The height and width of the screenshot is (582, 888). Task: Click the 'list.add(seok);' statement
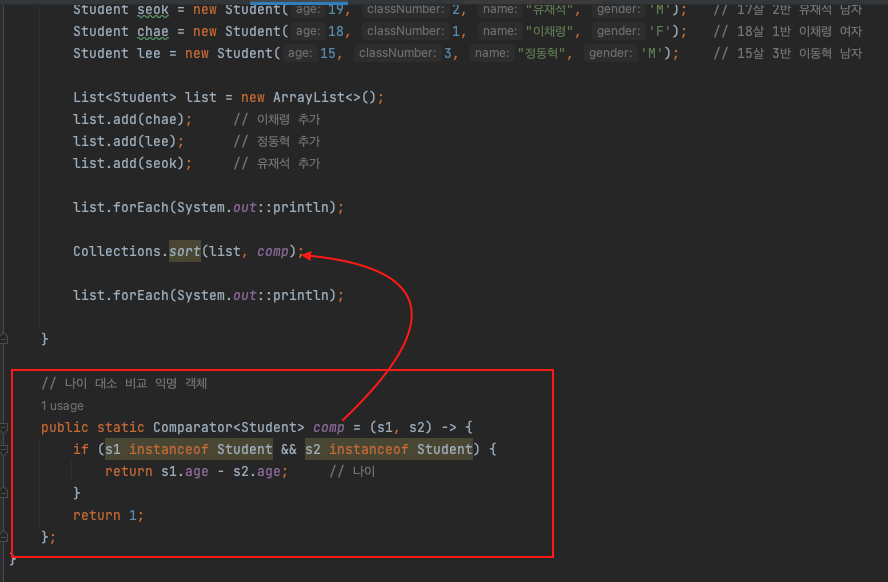(133, 164)
